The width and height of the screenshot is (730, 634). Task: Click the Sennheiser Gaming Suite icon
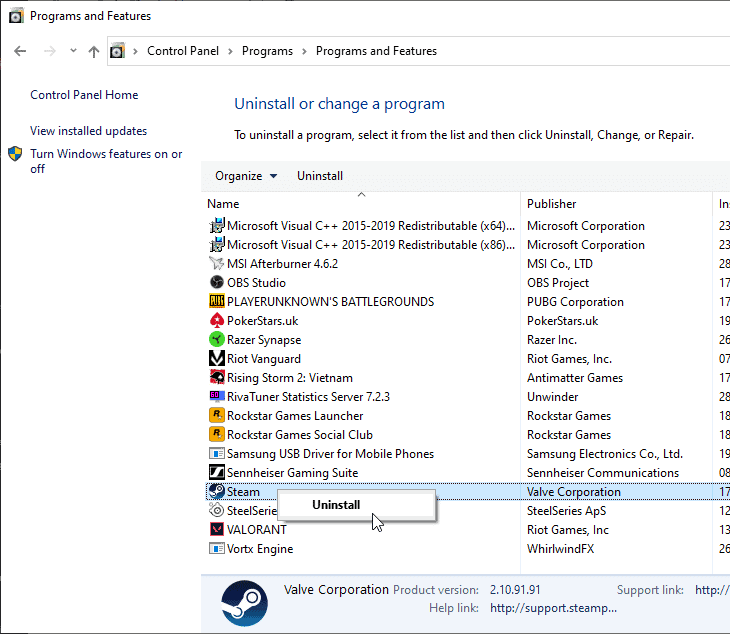tap(216, 472)
